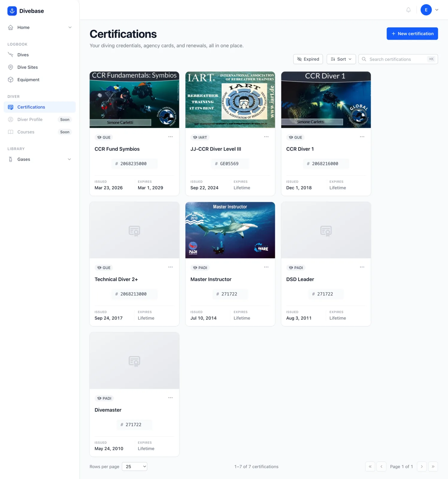Click the Home house icon
This screenshot has width=448, height=479.
(x=10, y=28)
